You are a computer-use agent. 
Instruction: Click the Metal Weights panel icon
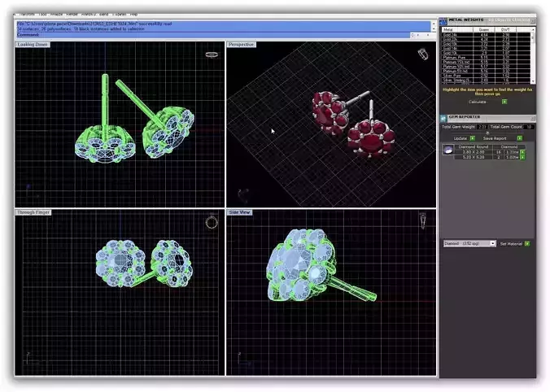[x=443, y=21]
